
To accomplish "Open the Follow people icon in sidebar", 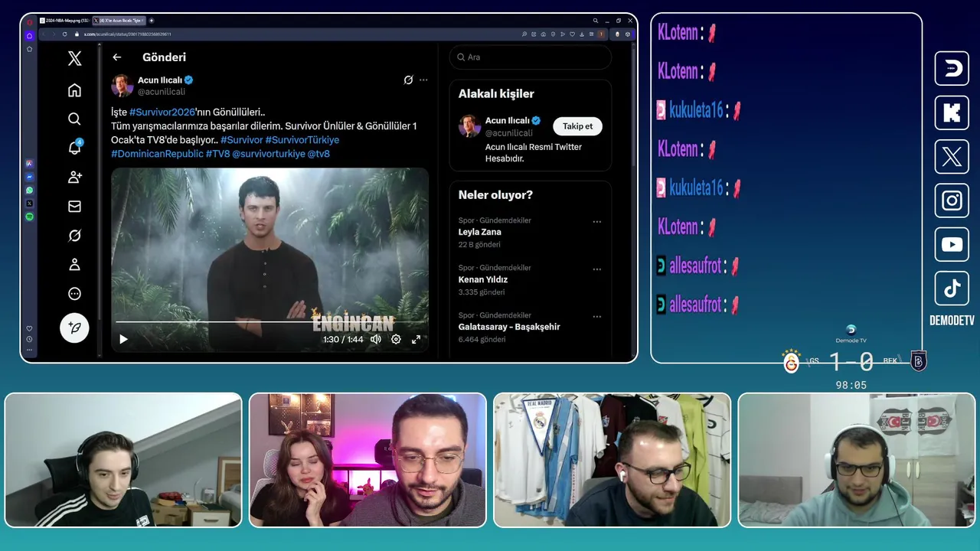I will pos(74,177).
